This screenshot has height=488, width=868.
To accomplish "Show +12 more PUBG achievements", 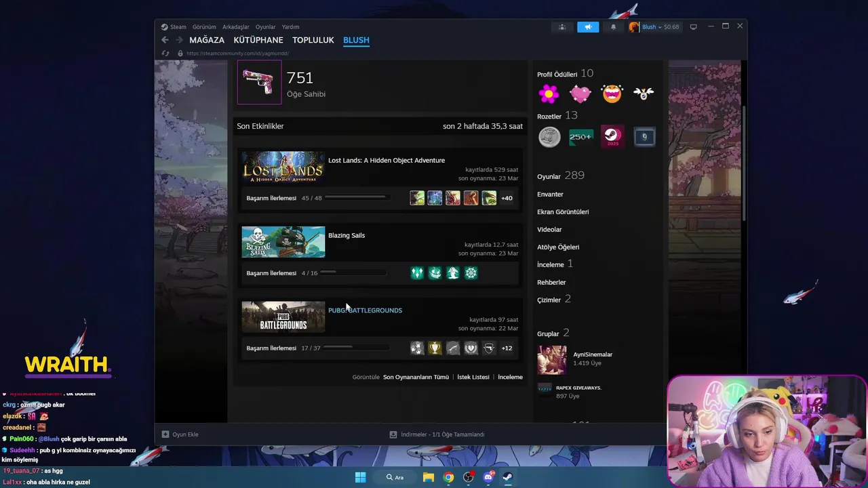I will point(507,348).
